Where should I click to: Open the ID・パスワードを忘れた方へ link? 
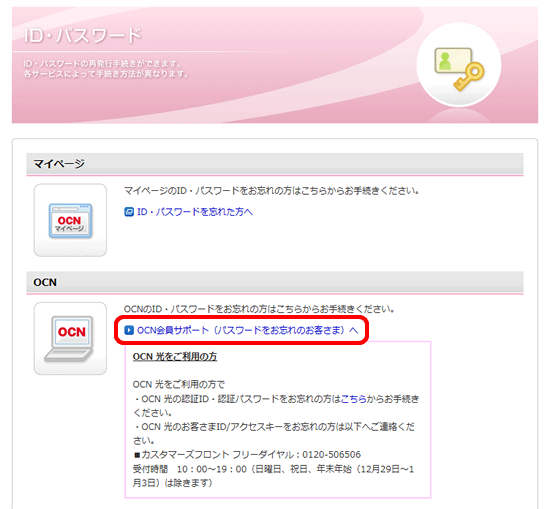[x=195, y=212]
